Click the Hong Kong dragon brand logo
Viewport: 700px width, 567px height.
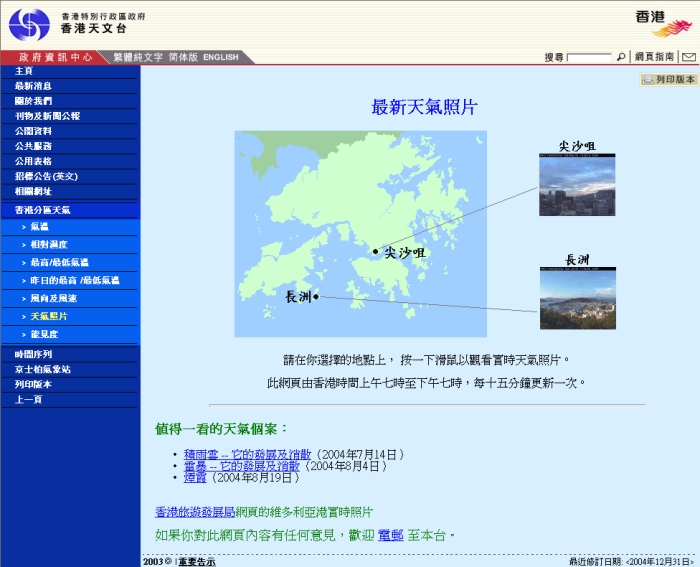click(x=664, y=24)
